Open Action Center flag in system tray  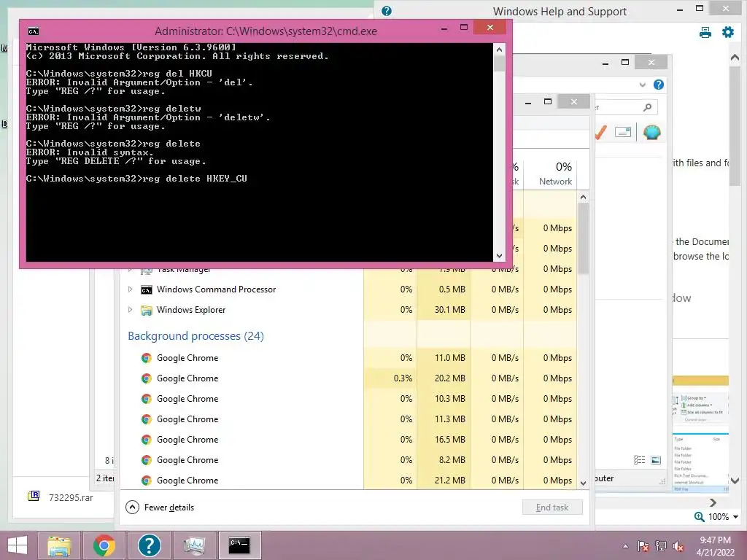[643, 546]
